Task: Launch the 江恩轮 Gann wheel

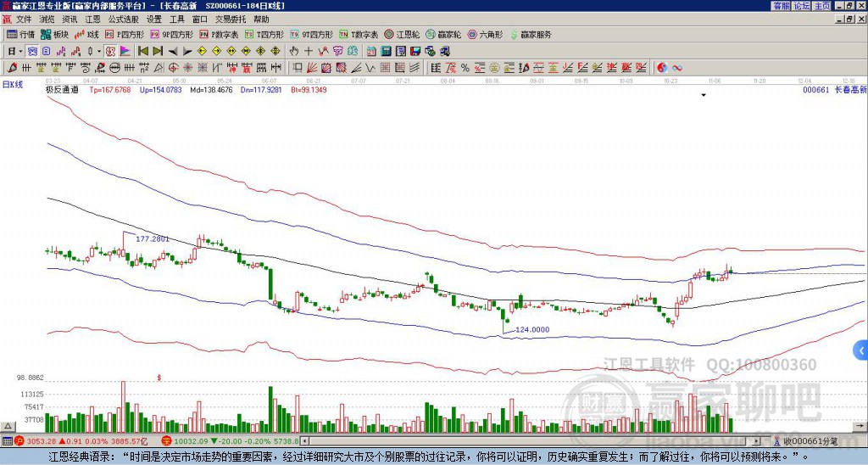Action: [x=402, y=34]
